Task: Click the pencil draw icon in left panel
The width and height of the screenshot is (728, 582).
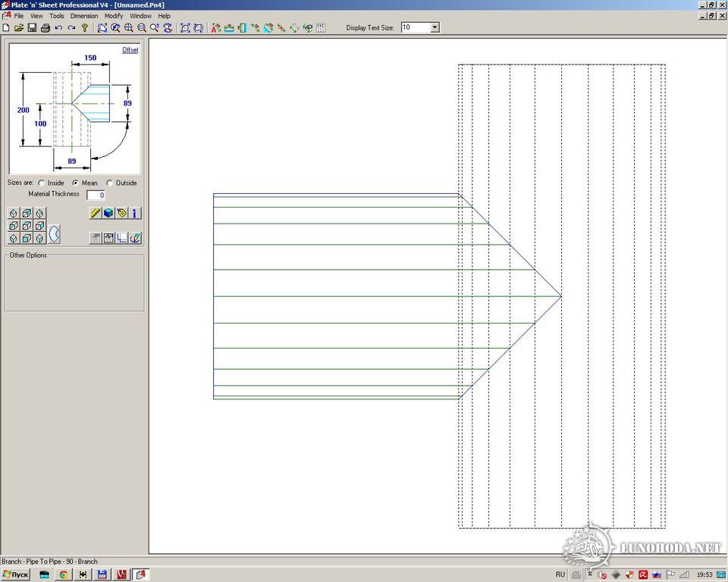Action: coord(135,238)
